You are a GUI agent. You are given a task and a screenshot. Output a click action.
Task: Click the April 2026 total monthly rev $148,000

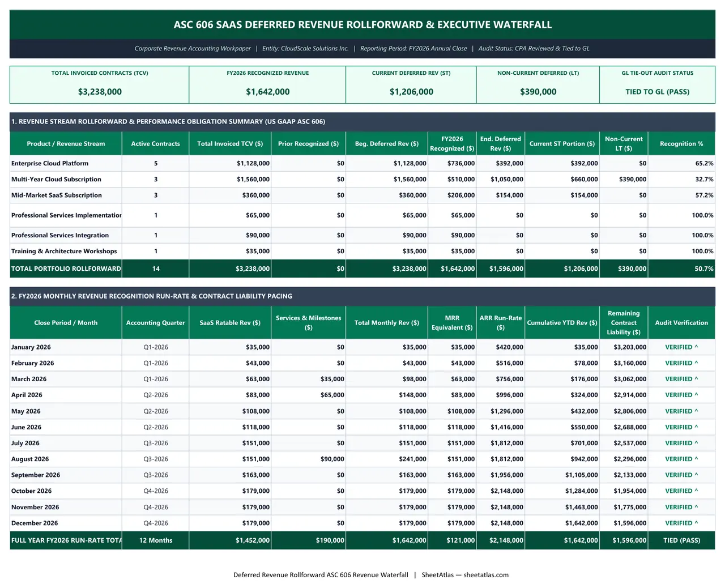pyautogui.click(x=387, y=395)
